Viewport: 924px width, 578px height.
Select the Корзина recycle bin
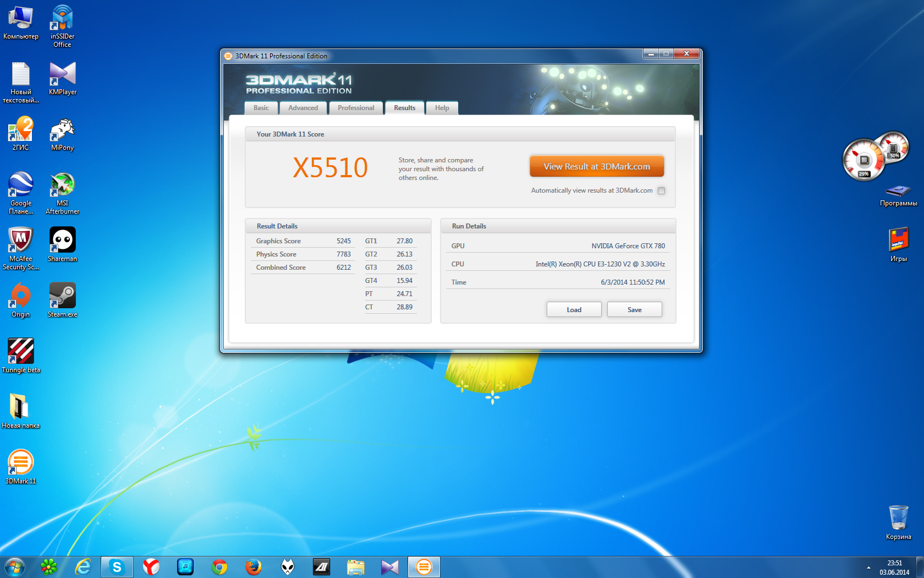coord(898,523)
